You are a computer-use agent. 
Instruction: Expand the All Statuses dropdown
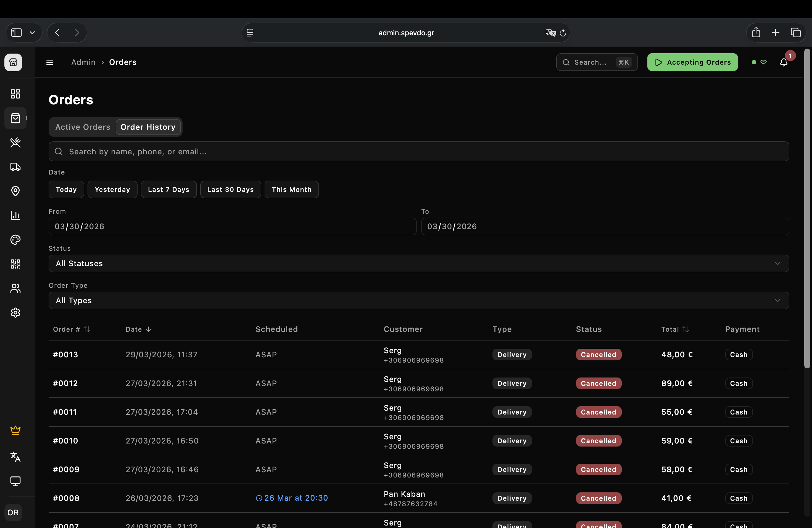[x=419, y=263]
